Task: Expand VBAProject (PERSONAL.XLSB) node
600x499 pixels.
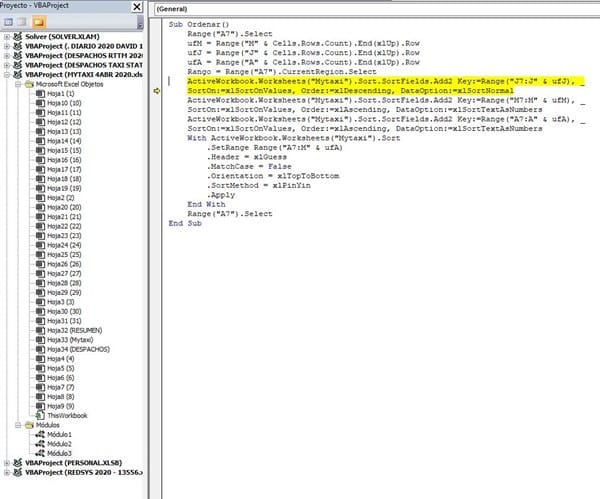Action: (x=7, y=463)
